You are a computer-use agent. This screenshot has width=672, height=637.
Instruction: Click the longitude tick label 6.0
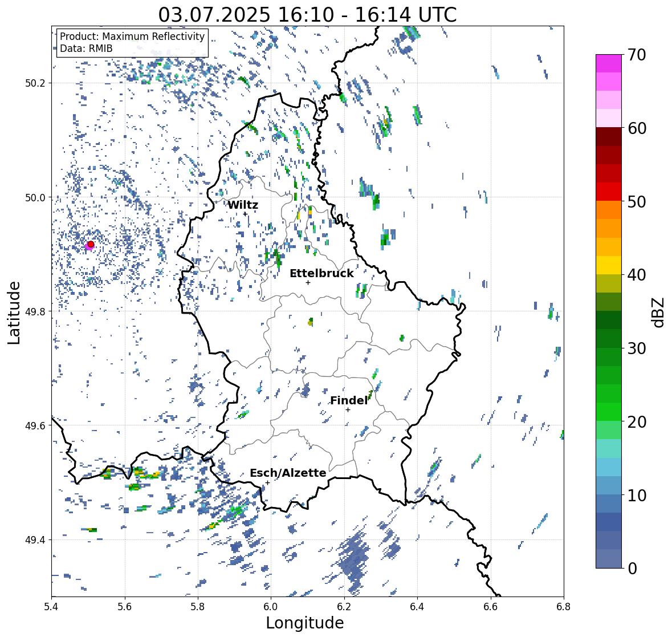coord(271,606)
